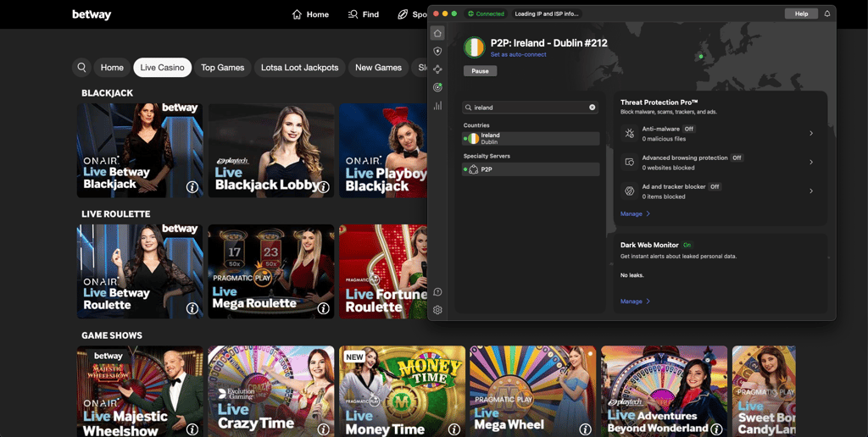The width and height of the screenshot is (868, 437).
Task: Select Ireland Dublin in Countries list
Action: 531,138
